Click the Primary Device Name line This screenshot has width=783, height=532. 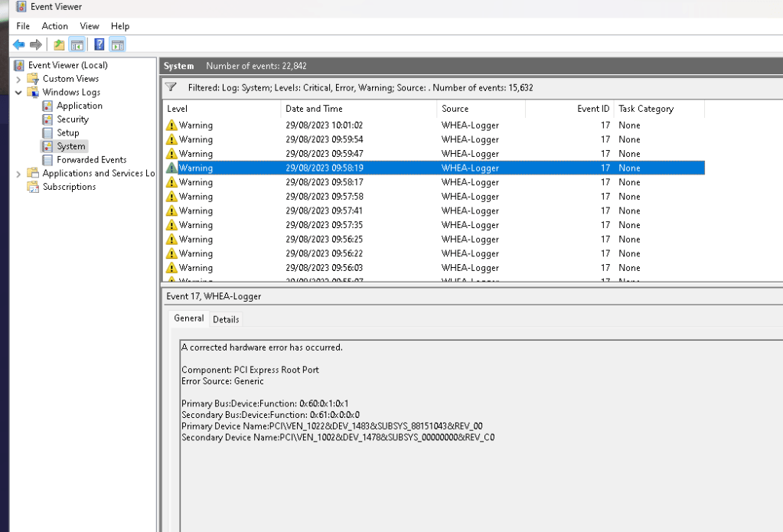(x=332, y=426)
